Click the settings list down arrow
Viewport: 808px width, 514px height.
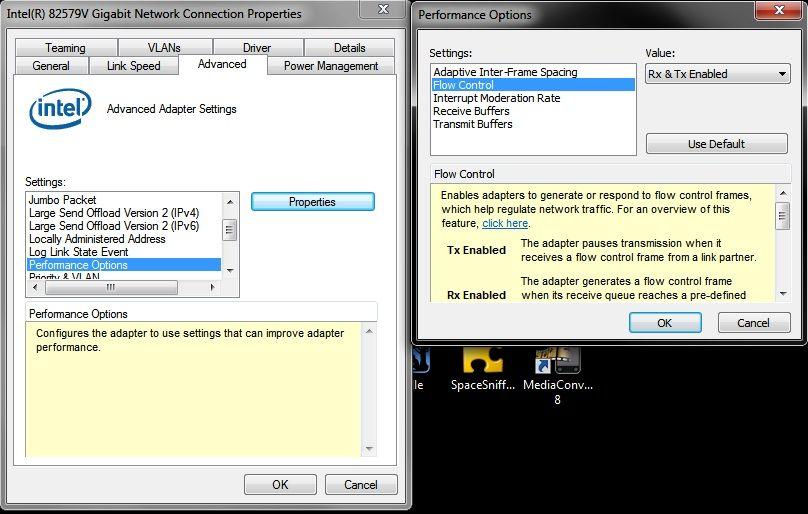(x=230, y=270)
